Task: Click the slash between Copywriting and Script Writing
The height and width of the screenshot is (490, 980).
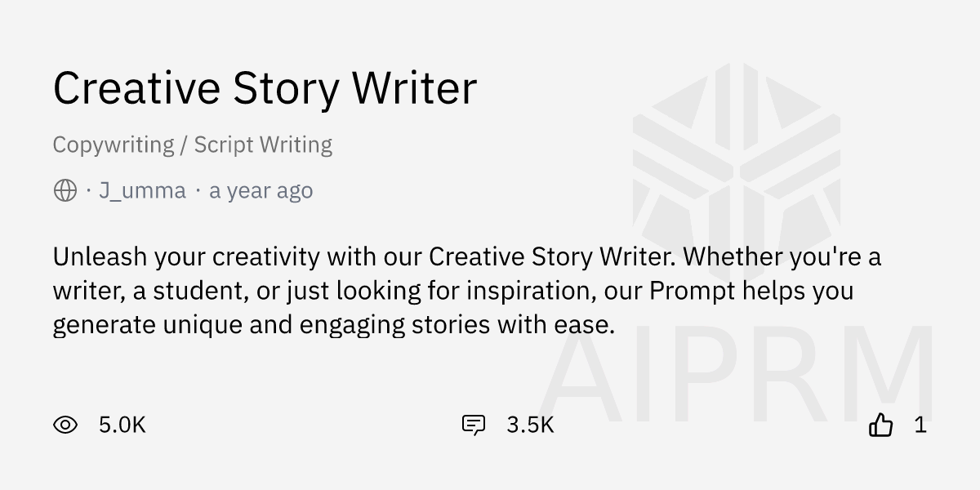Action: (x=185, y=145)
